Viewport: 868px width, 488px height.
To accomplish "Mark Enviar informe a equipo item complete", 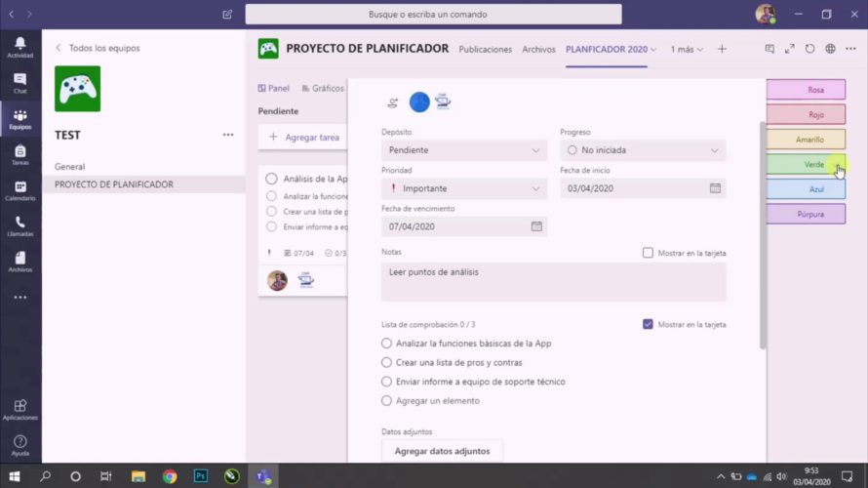I will point(386,382).
